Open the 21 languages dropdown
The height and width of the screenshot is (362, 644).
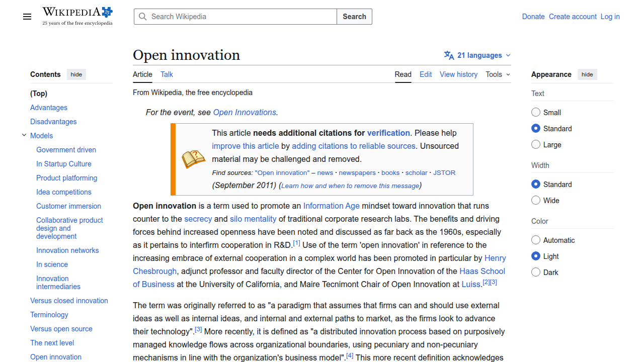coord(477,55)
